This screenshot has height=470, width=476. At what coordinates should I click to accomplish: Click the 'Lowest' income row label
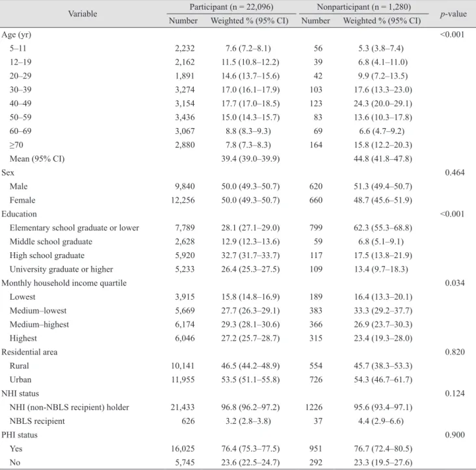click(x=23, y=296)
